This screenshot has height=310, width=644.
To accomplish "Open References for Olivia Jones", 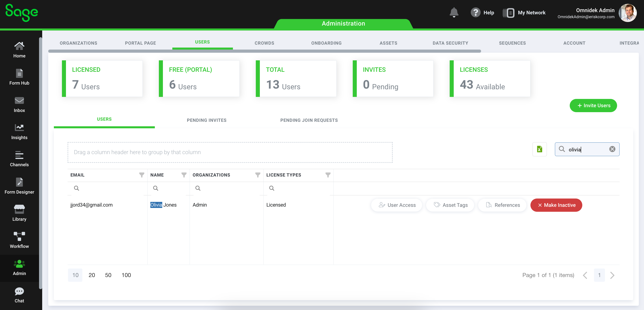I will pyautogui.click(x=502, y=205).
